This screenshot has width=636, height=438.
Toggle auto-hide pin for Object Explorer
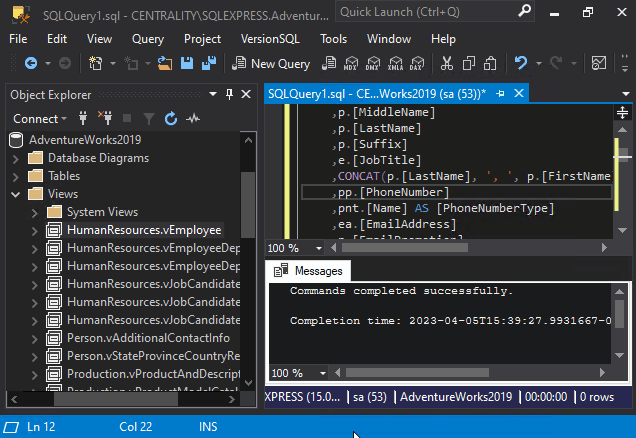tap(229, 94)
